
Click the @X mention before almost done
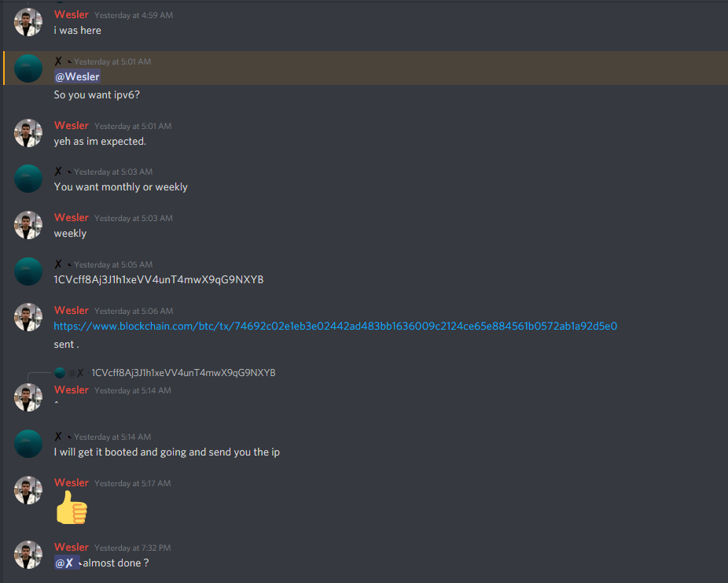click(x=67, y=563)
